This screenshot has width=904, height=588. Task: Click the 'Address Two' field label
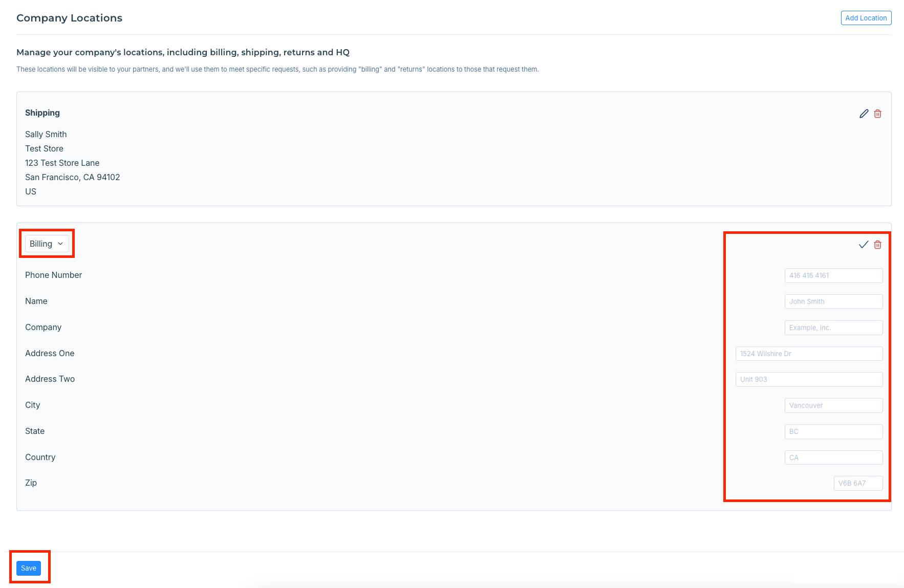click(x=50, y=379)
